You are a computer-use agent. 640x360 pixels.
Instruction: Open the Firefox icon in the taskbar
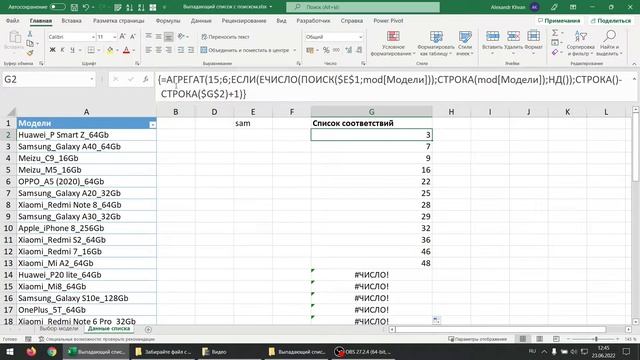click(31, 351)
